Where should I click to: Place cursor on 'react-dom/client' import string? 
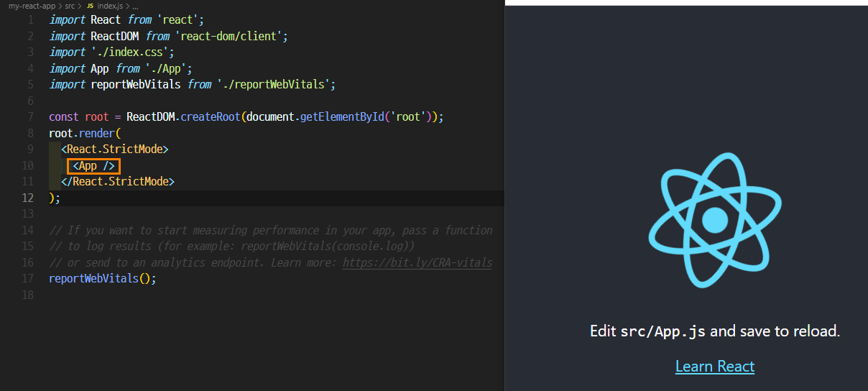coord(231,36)
